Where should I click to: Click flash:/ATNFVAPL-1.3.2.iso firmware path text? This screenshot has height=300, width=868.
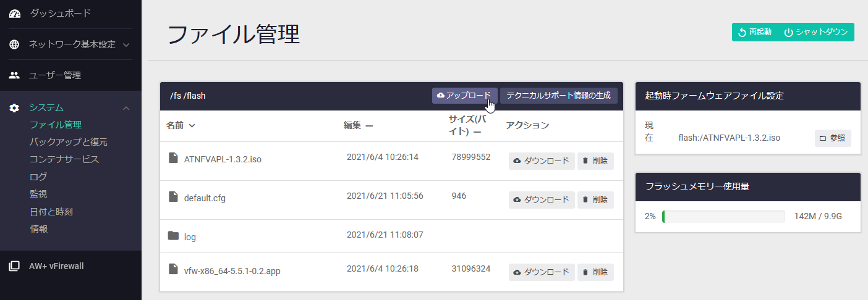(729, 138)
